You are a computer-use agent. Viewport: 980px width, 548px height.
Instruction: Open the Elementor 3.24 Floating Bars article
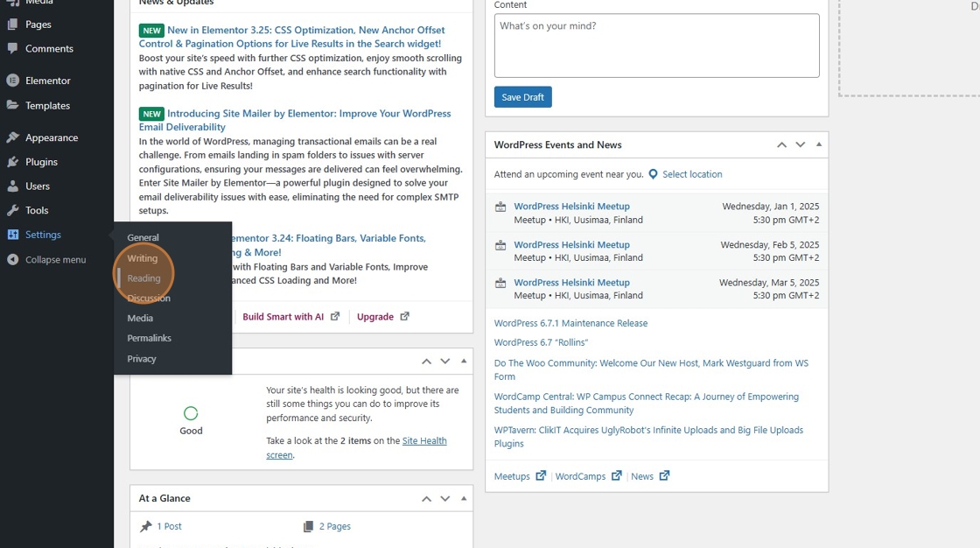329,245
